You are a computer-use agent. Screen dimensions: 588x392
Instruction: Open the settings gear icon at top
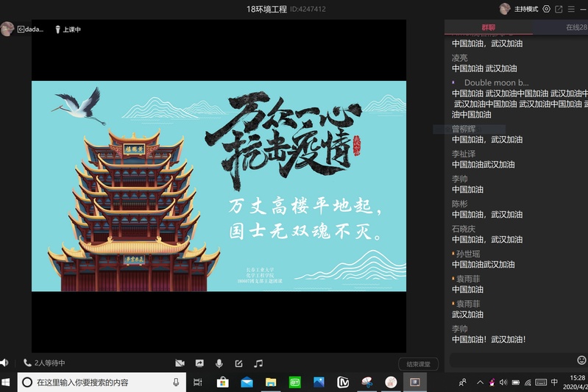coord(546,9)
